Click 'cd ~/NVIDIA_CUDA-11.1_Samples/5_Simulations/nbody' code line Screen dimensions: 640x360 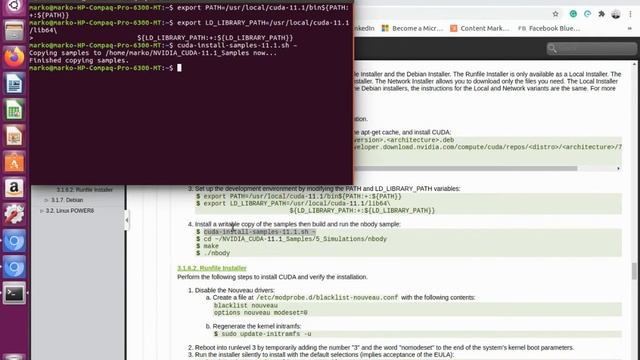click(x=295, y=239)
